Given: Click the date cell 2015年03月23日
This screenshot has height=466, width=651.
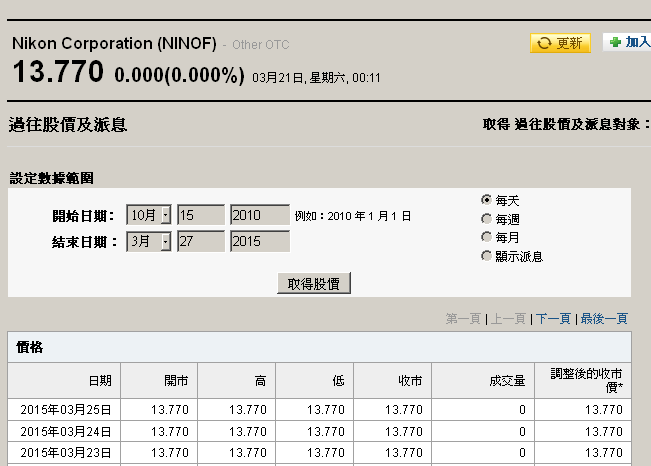Looking at the screenshot, I should (x=66, y=452).
